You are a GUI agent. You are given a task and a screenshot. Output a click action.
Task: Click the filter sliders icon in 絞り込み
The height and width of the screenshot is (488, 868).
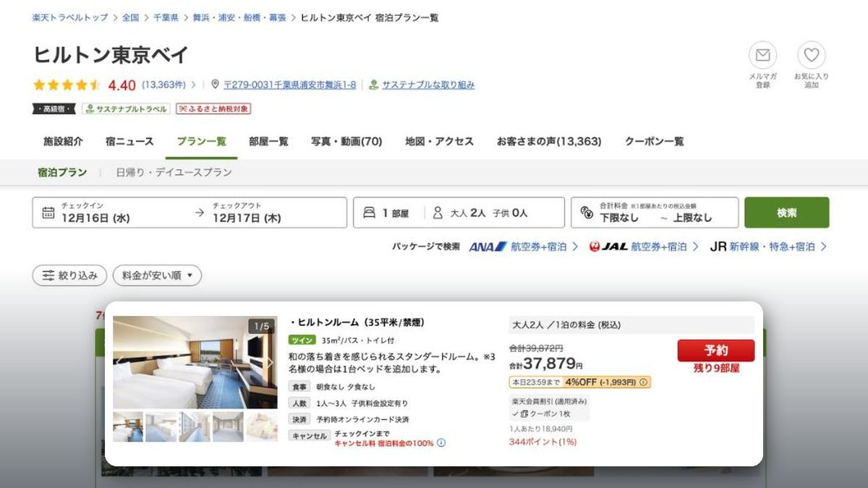[x=48, y=275]
